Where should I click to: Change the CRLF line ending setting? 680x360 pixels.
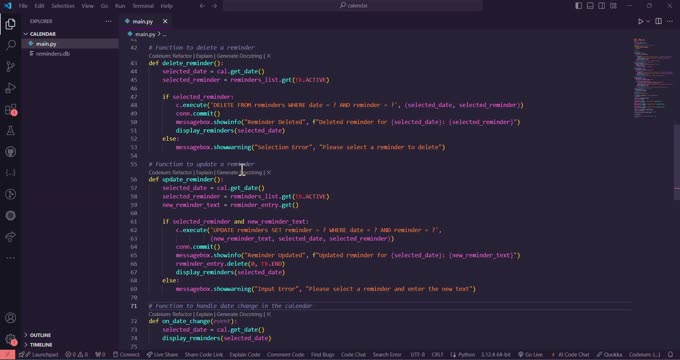coord(437,355)
